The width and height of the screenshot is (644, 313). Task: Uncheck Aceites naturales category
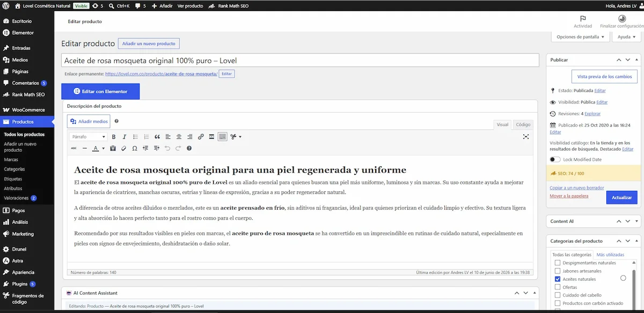point(558,279)
